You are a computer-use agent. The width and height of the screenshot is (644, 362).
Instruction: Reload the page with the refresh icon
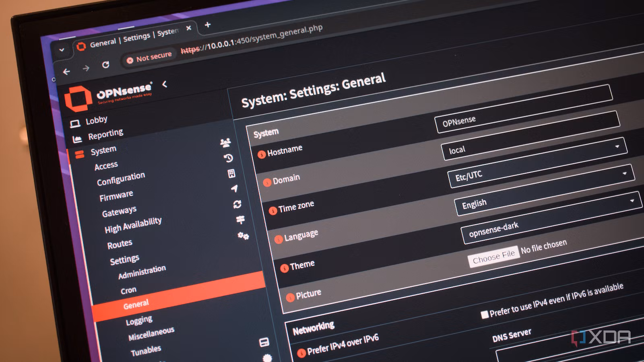105,64
